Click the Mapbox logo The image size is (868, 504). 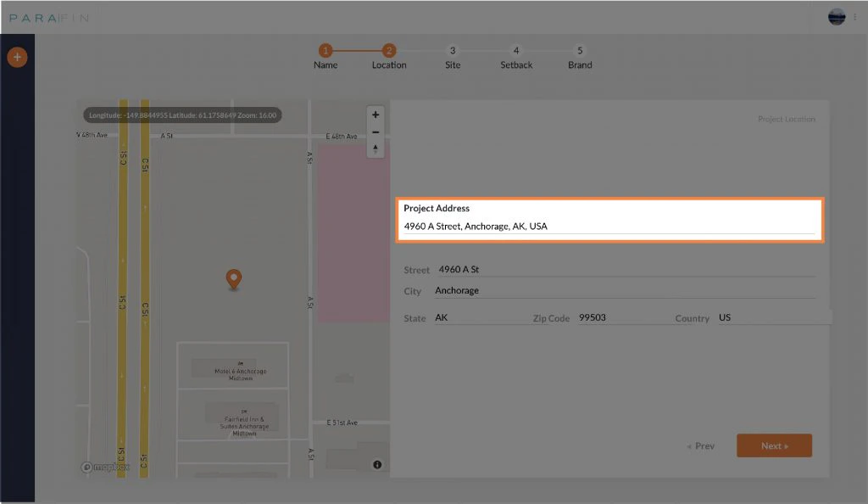click(x=107, y=466)
